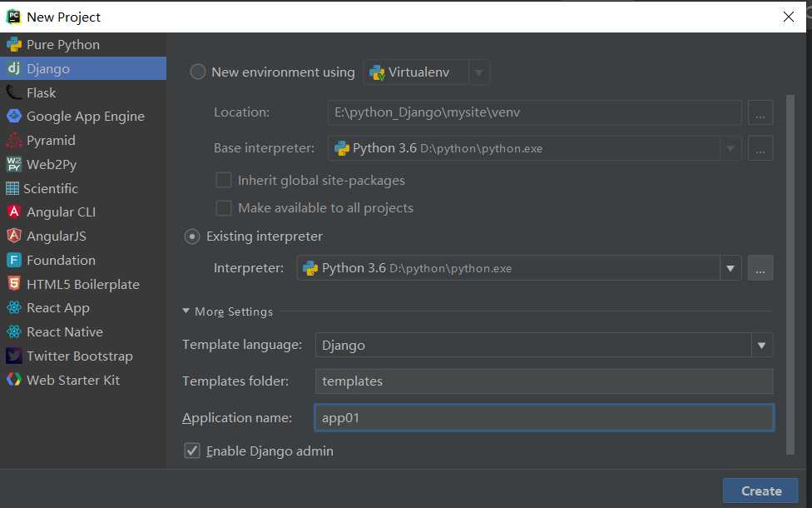Toggle Make available to all projects checkbox

pos(223,208)
